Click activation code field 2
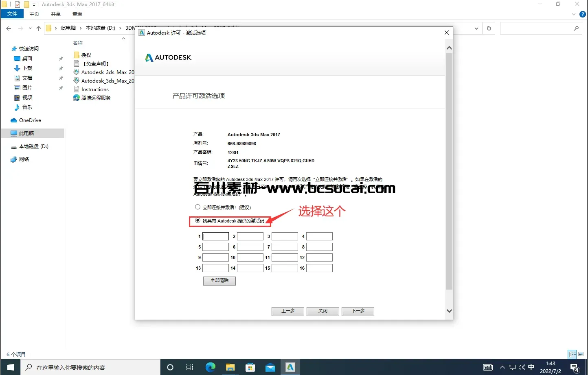The height and width of the screenshot is (375, 588). click(x=250, y=236)
